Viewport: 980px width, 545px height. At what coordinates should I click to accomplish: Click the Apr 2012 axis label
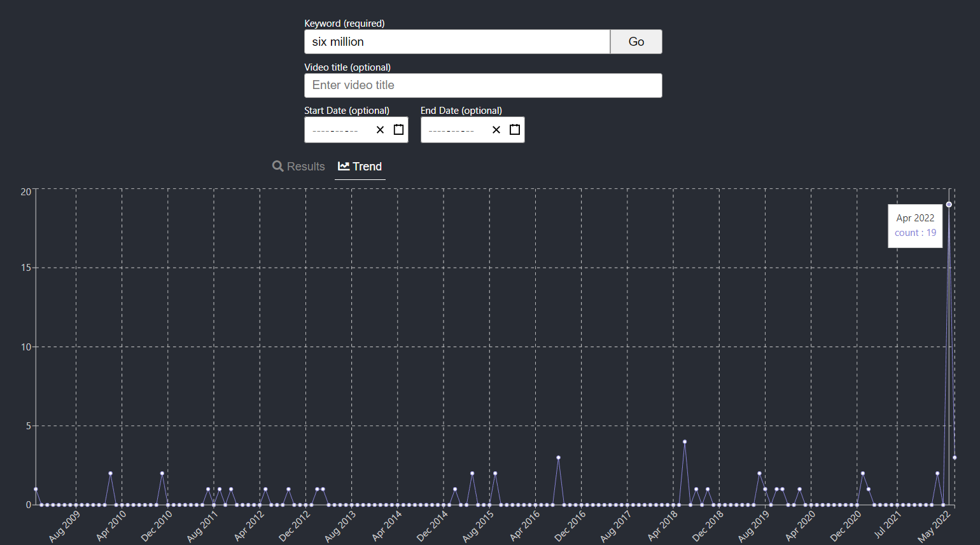(249, 526)
